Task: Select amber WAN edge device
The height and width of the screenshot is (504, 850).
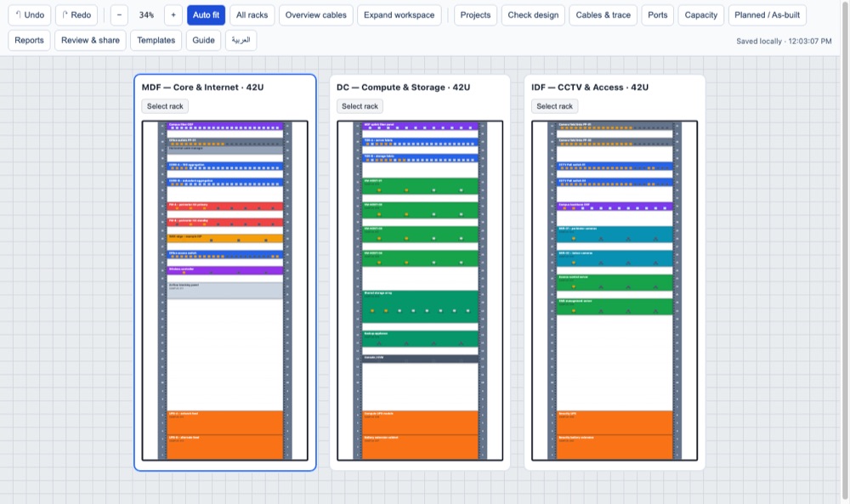Action: tap(225, 239)
